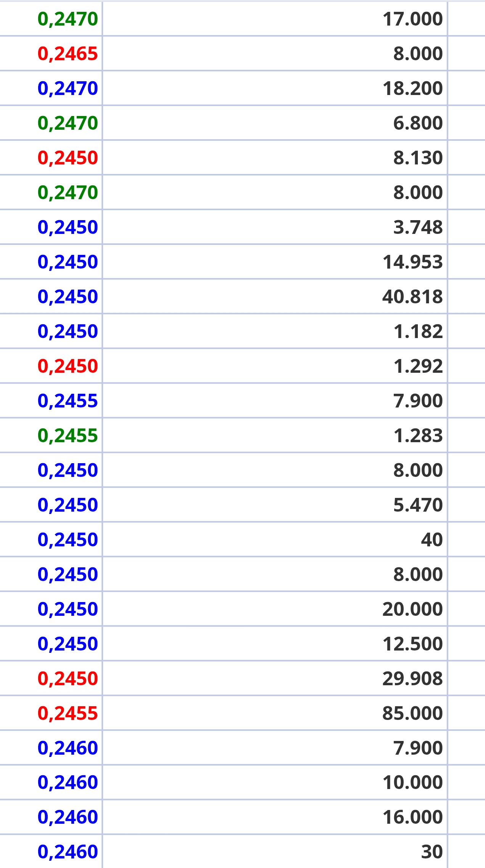Select the 8.130 volume cell

[417, 158]
